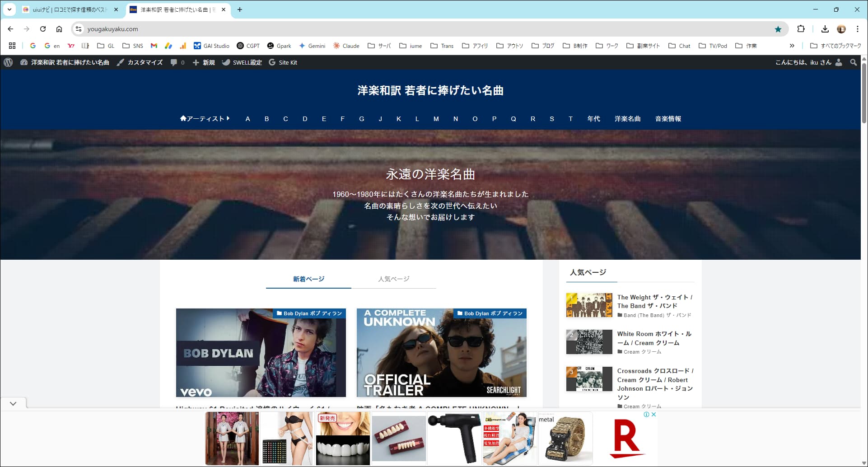Screen dimensions: 868x467
Task: Open the 音楽情報 navigation item
Action: click(668, 118)
